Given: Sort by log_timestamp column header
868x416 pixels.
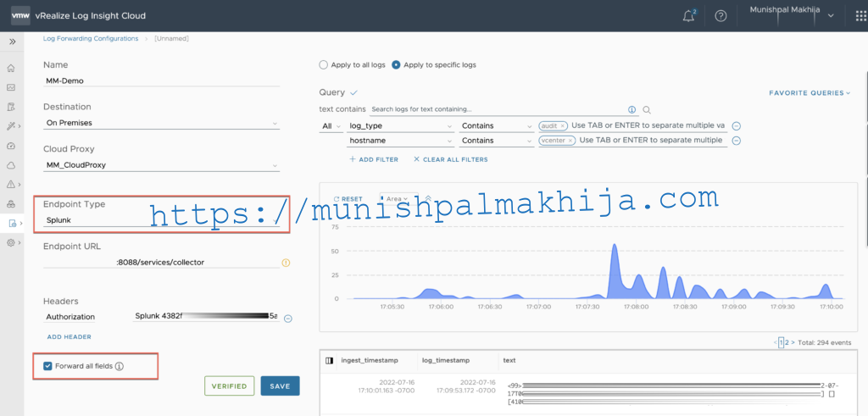Looking at the screenshot, I should coord(446,360).
